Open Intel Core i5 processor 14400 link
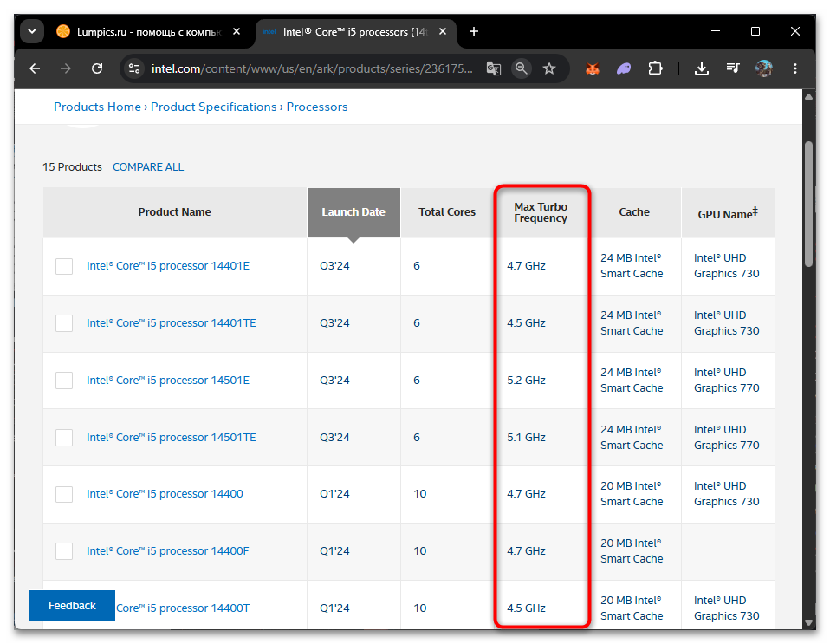830x644 pixels. pyautogui.click(x=165, y=493)
